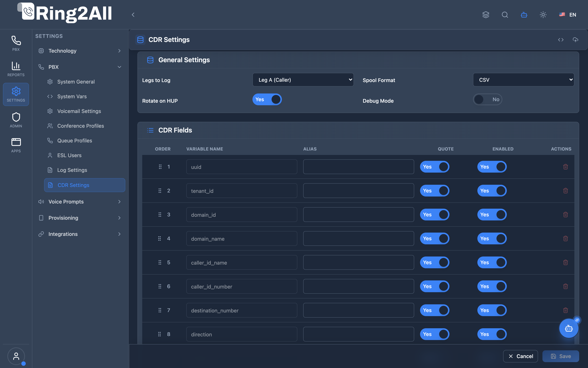Viewport: 588px width, 368px height.
Task: Open ESL Users menu item
Action: [x=85, y=155]
